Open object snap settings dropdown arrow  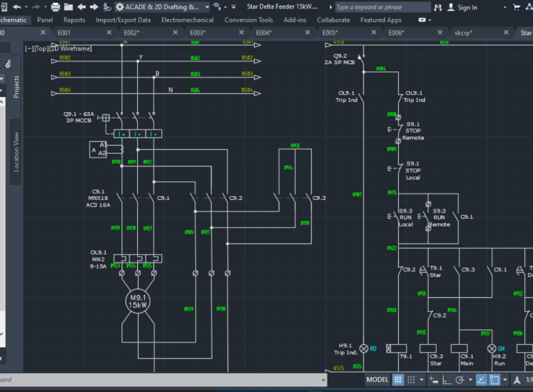coord(505,379)
